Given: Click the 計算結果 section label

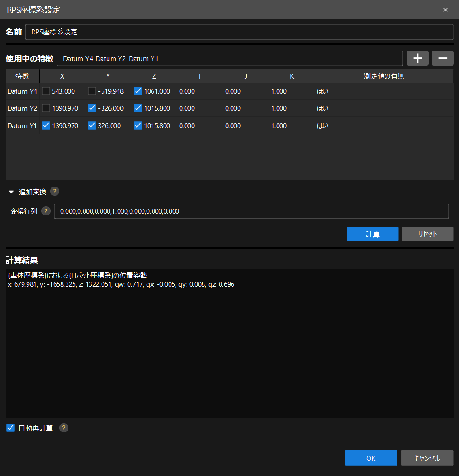Looking at the screenshot, I should coord(22,260).
